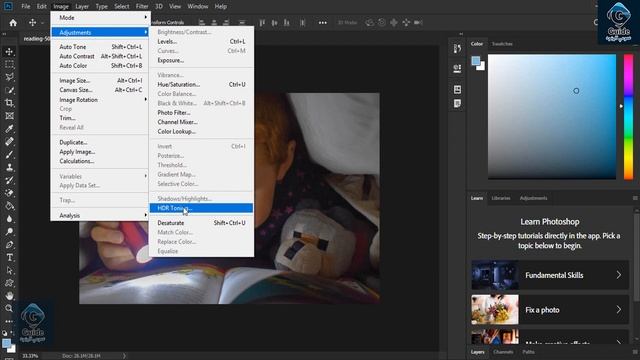Image resolution: width=640 pixels, height=360 pixels.
Task: Open the Properties panel icon in right strip
Action: pos(457,69)
